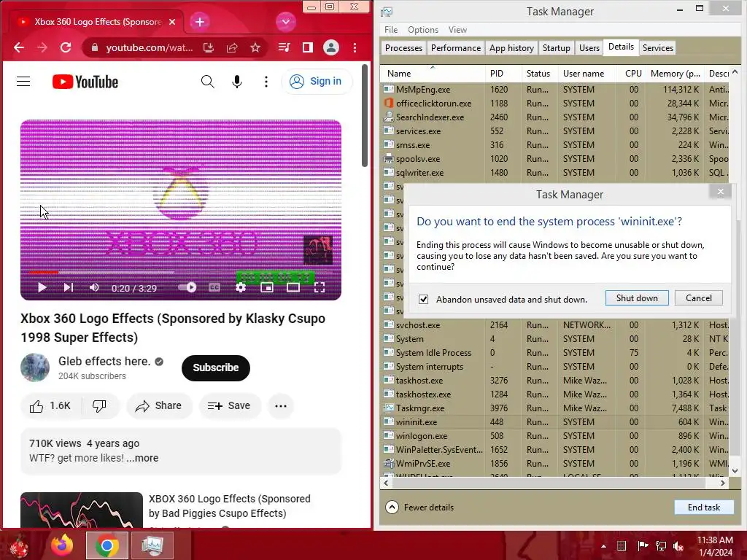This screenshot has width=747, height=560.
Task: Uncheck Abandon unsaved data and shut down
Action: [424, 299]
